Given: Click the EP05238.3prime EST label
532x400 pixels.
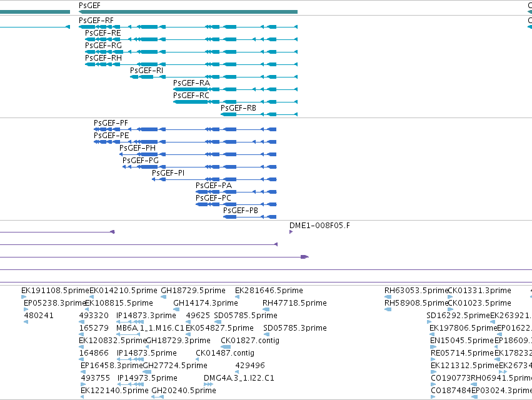Looking at the screenshot, I should pos(54,303).
